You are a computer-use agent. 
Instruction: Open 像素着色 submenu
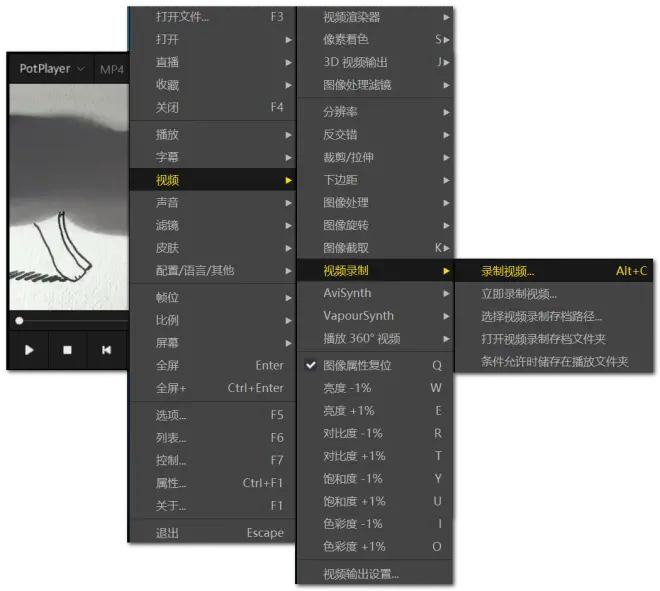point(375,40)
